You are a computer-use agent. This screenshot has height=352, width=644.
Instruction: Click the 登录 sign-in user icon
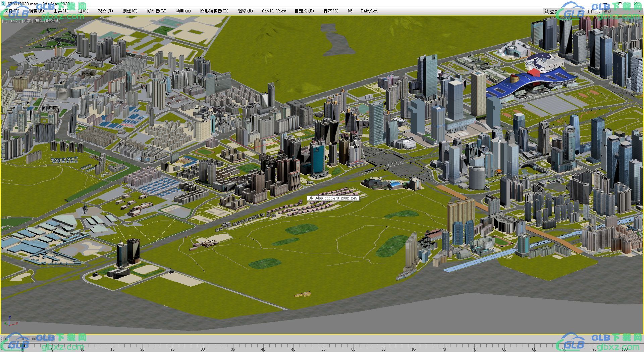tap(546, 11)
